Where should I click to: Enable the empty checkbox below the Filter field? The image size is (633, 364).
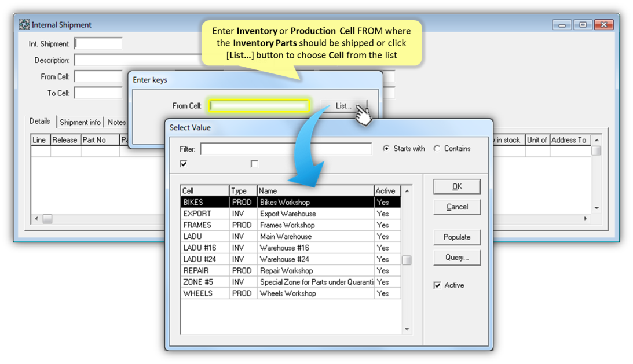point(254,164)
